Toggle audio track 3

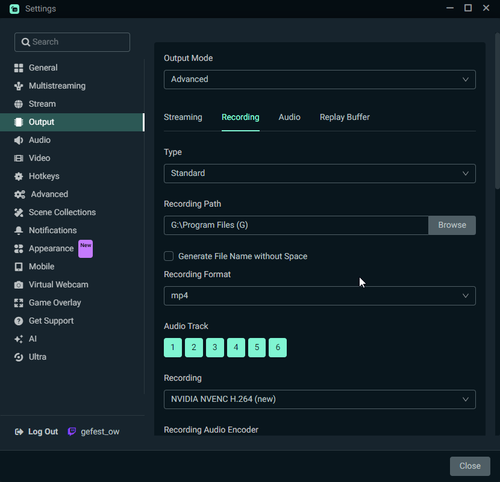(x=215, y=348)
